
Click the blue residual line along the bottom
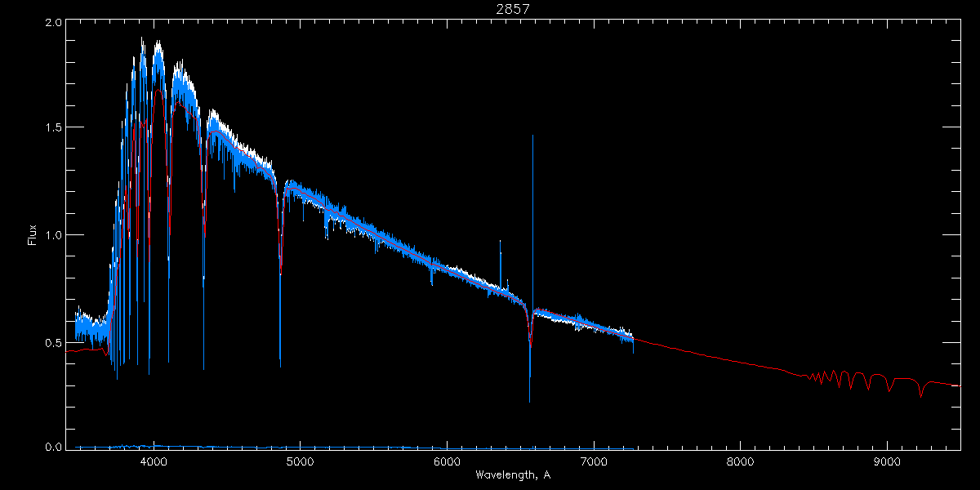(x=351, y=448)
